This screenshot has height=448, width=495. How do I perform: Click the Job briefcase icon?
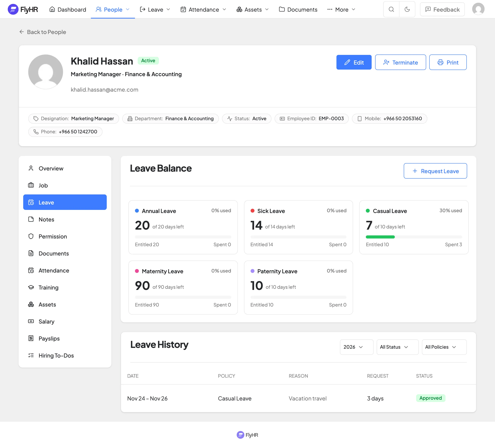[x=31, y=185]
